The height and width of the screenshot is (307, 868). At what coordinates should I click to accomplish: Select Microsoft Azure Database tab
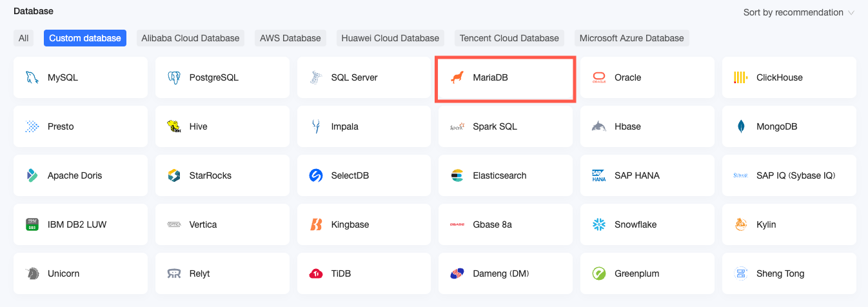(631, 38)
